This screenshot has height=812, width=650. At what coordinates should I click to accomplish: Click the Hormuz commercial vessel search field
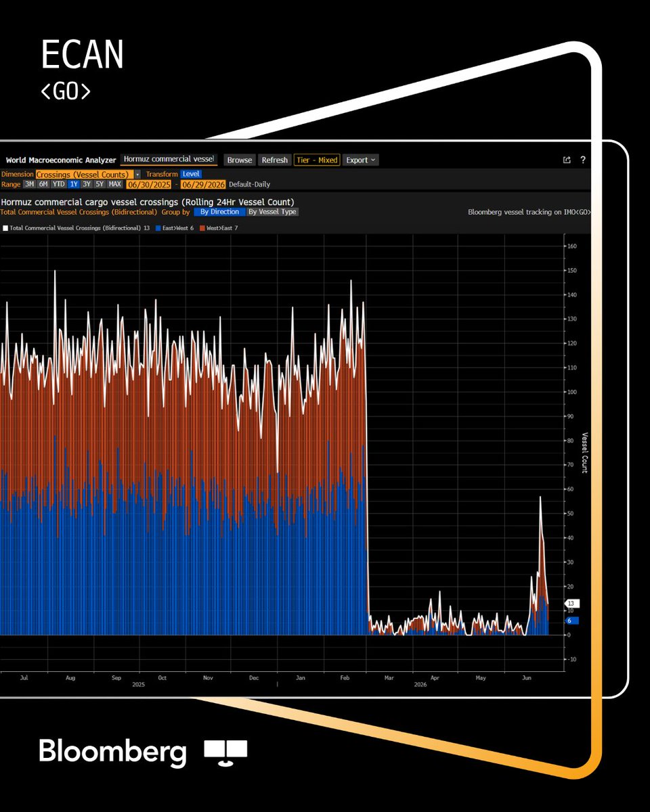pos(169,159)
